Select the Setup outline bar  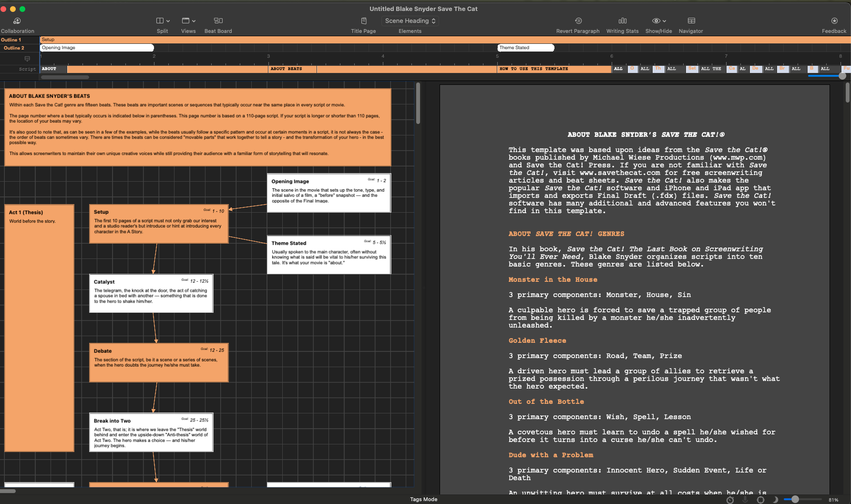(445, 40)
